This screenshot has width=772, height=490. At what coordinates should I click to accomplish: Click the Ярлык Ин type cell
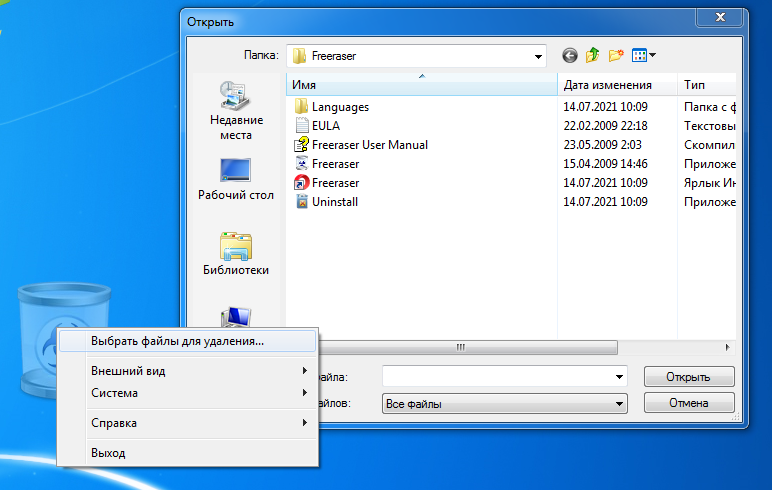(709, 183)
